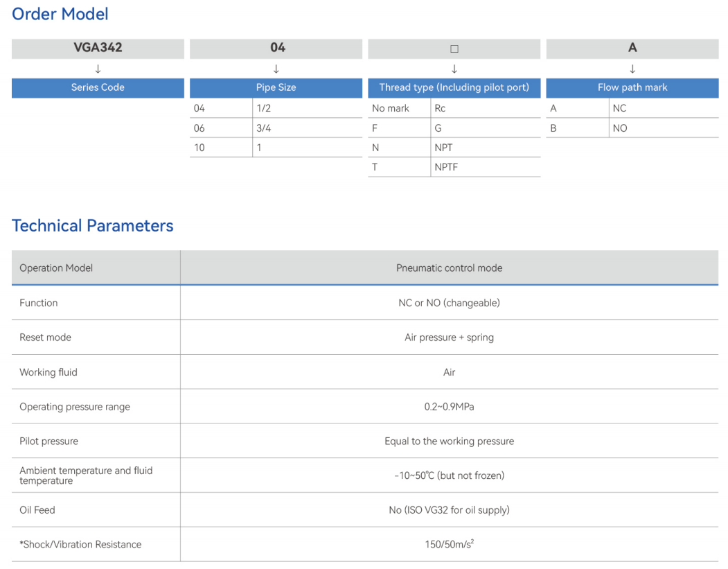Click the No mark thread code
728x569 pixels.
pyautogui.click(x=391, y=108)
